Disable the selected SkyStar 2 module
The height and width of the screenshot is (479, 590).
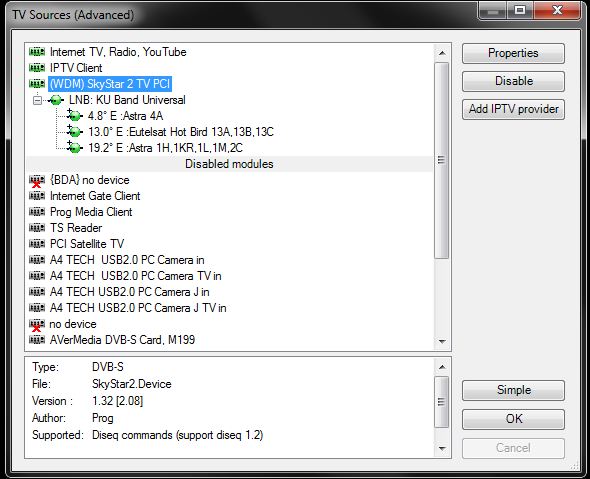coord(513,81)
